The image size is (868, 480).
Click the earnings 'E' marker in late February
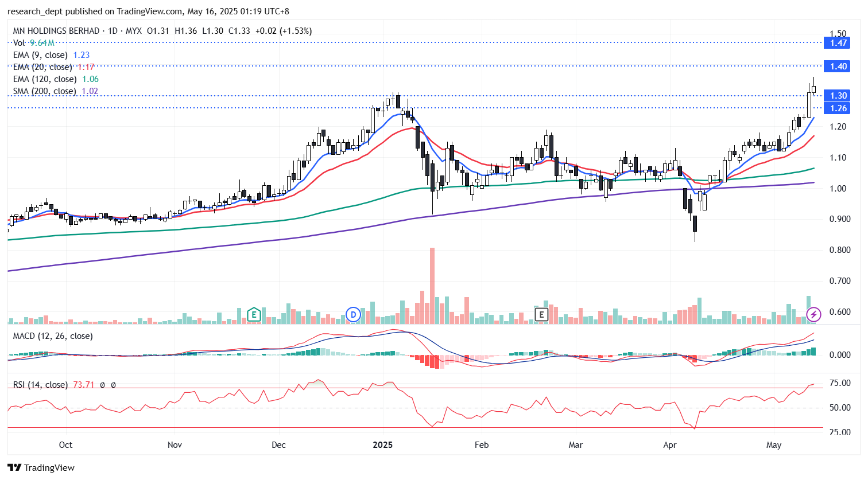tap(541, 314)
